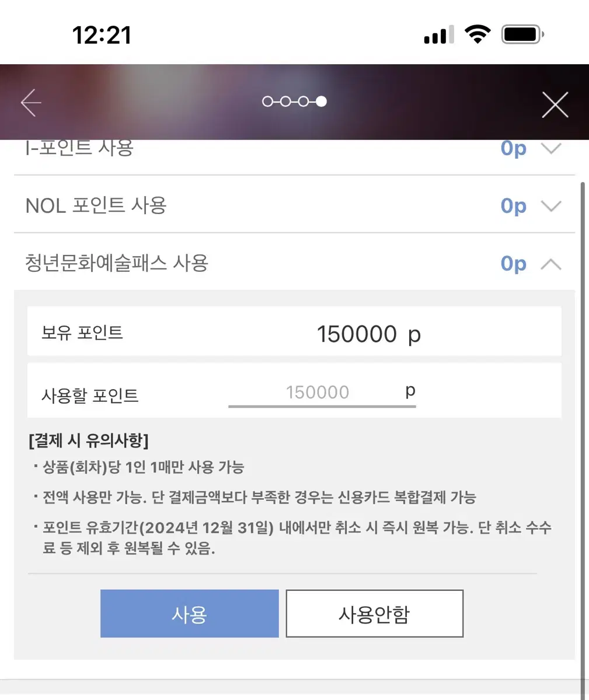Image resolution: width=589 pixels, height=700 pixels.
Task: Close the payment screen with X
Action: (x=555, y=105)
